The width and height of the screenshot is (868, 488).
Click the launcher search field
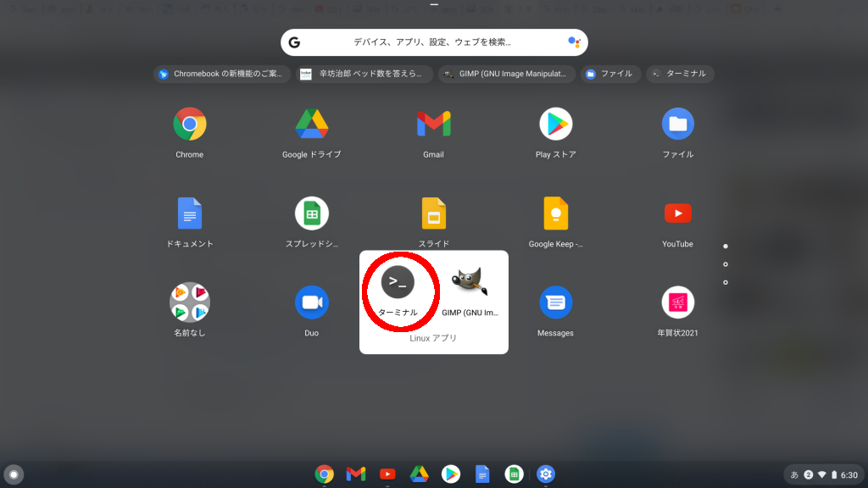point(434,42)
